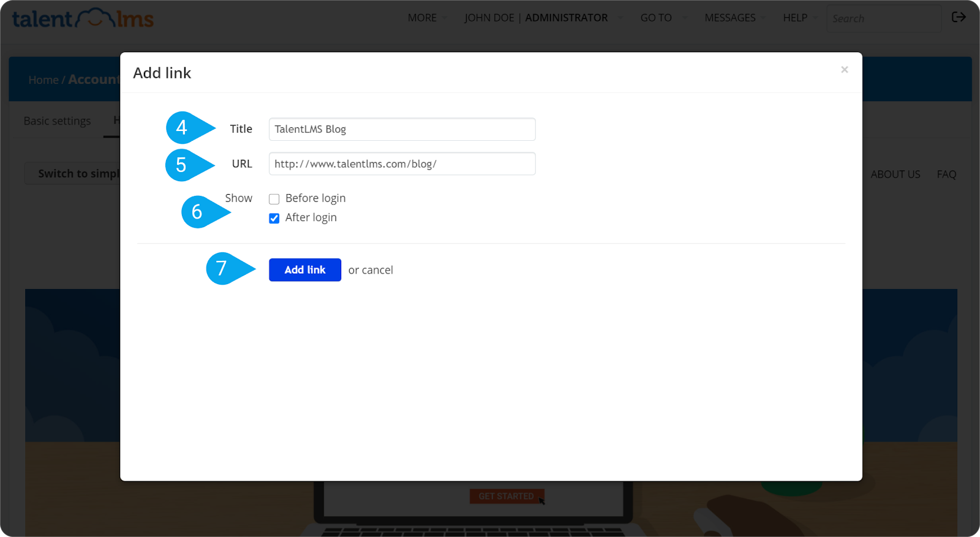This screenshot has height=537, width=980.
Task: Click the Account breadcrumb link
Action: click(x=94, y=80)
